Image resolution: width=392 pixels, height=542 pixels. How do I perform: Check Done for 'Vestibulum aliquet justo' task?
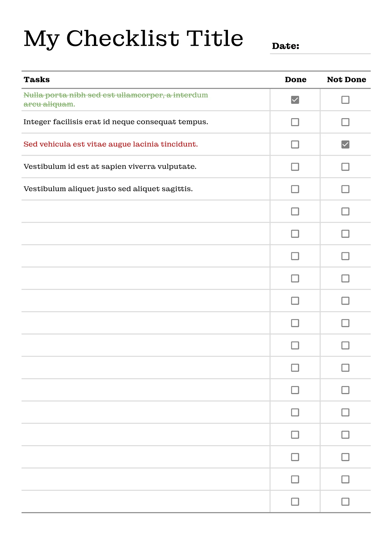295,189
